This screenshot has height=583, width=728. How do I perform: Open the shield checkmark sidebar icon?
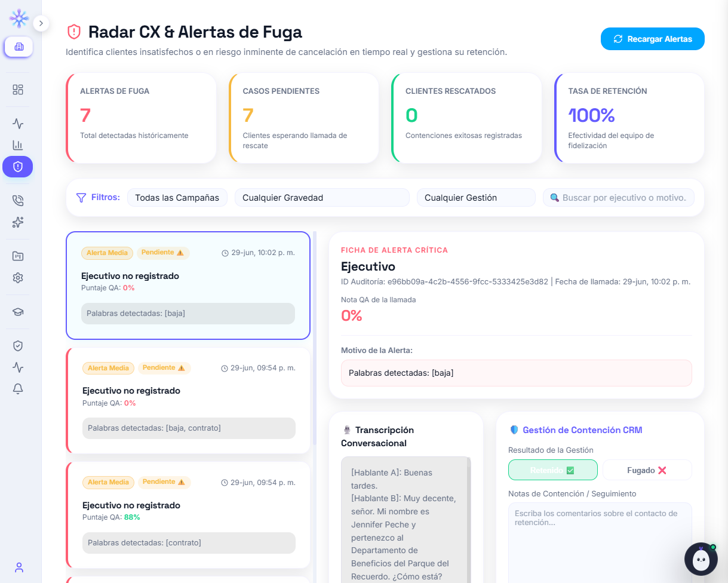(18, 346)
